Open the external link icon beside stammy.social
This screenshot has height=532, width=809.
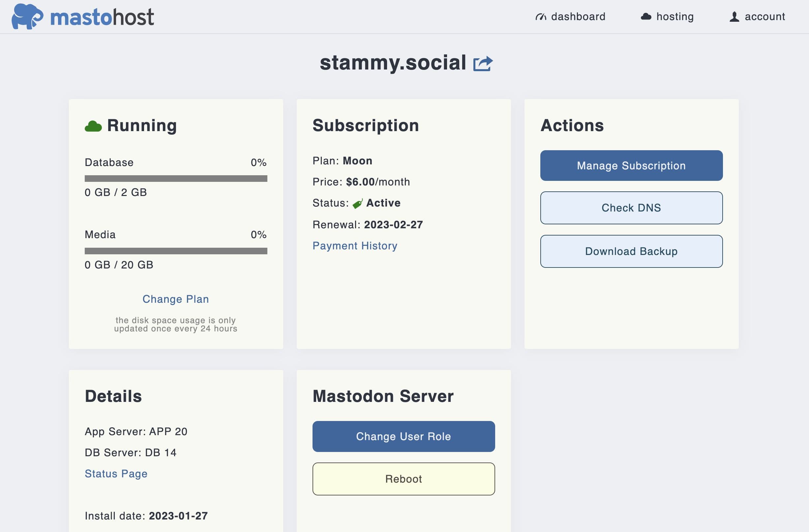tap(483, 64)
